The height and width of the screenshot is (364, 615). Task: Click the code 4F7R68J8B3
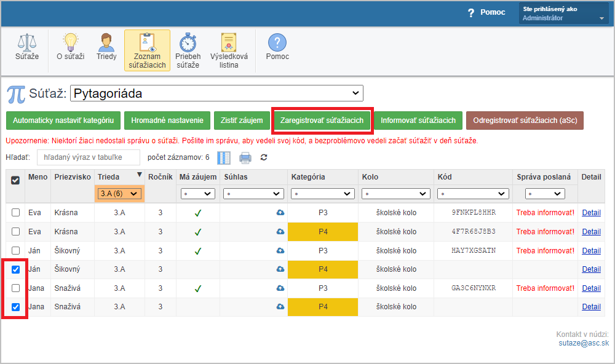tap(474, 232)
